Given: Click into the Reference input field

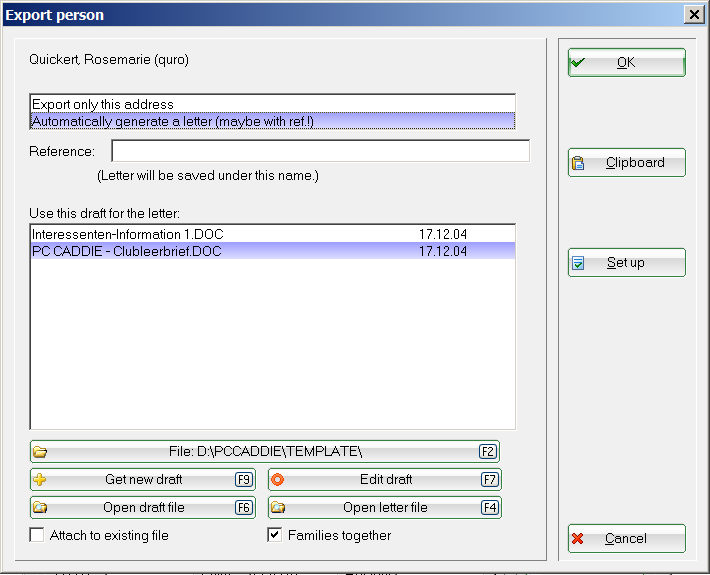Looking at the screenshot, I should [321, 151].
